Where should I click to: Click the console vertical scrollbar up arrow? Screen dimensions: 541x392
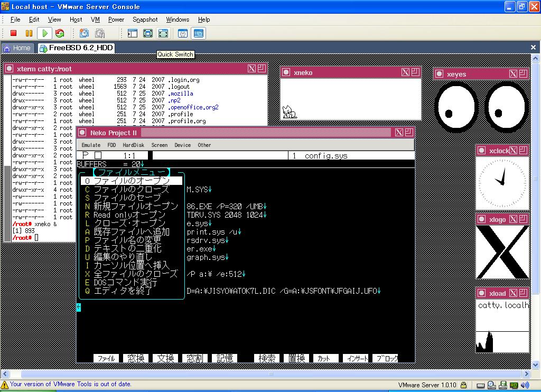[536, 58]
